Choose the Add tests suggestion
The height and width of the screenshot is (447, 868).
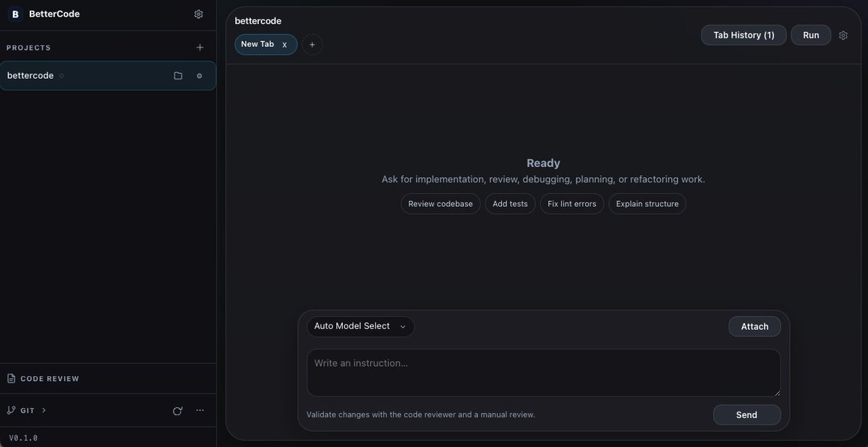pos(510,204)
